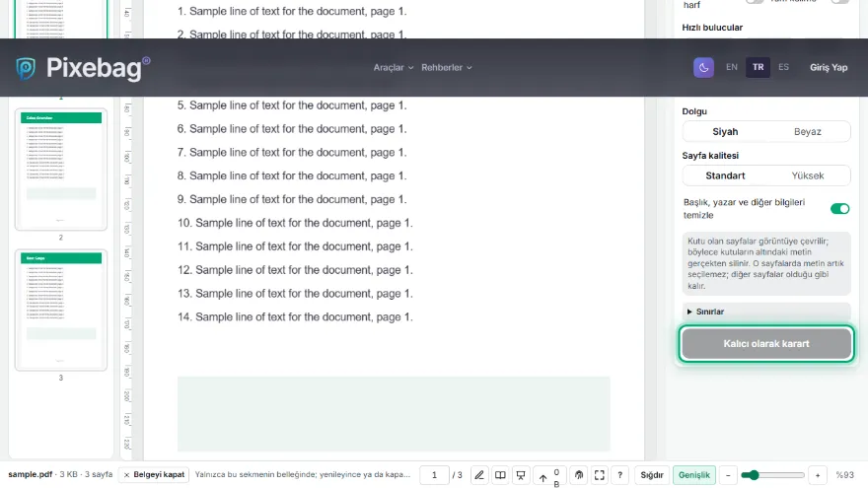This screenshot has width=868, height=488.
Task: Select Siyah fill option
Action: pos(725,132)
